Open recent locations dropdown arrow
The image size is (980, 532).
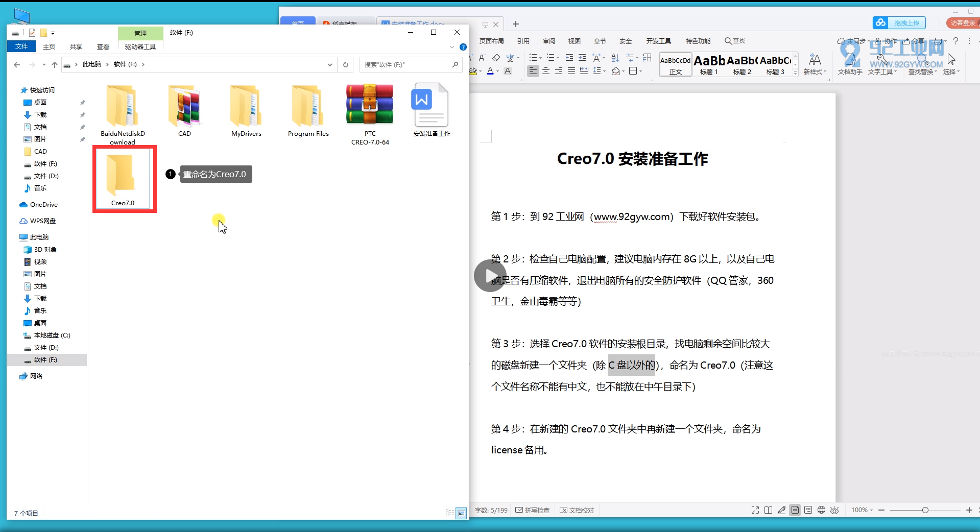44,65
